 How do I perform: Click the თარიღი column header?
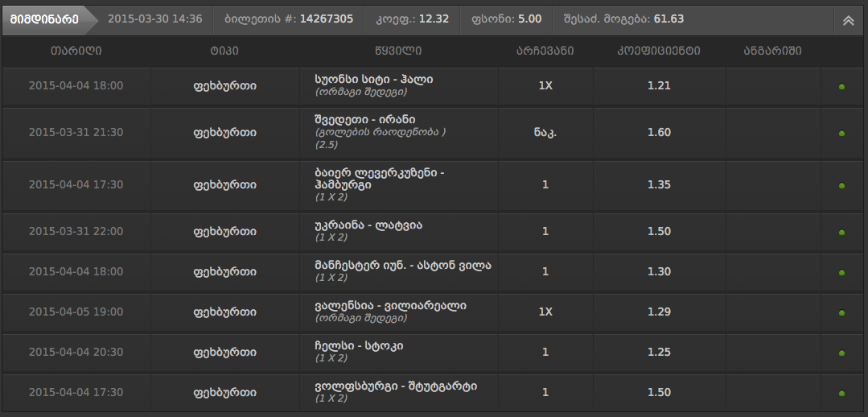point(76,51)
